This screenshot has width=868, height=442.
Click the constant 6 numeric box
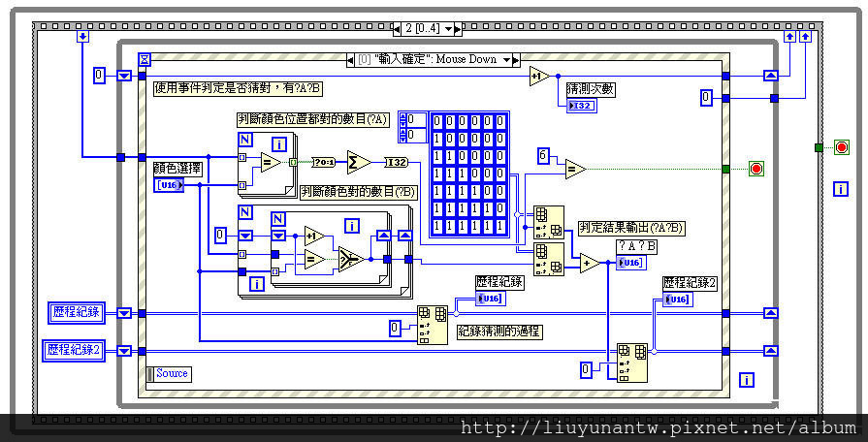543,157
